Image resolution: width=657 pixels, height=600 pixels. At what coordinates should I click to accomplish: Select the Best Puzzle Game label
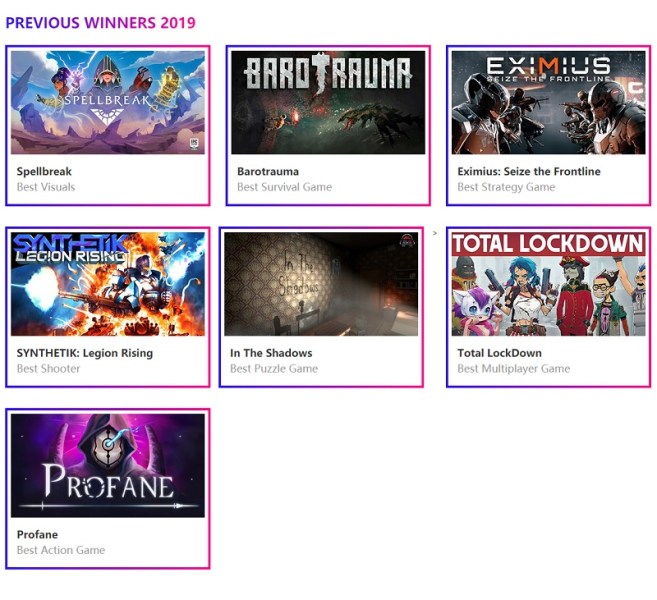(274, 368)
